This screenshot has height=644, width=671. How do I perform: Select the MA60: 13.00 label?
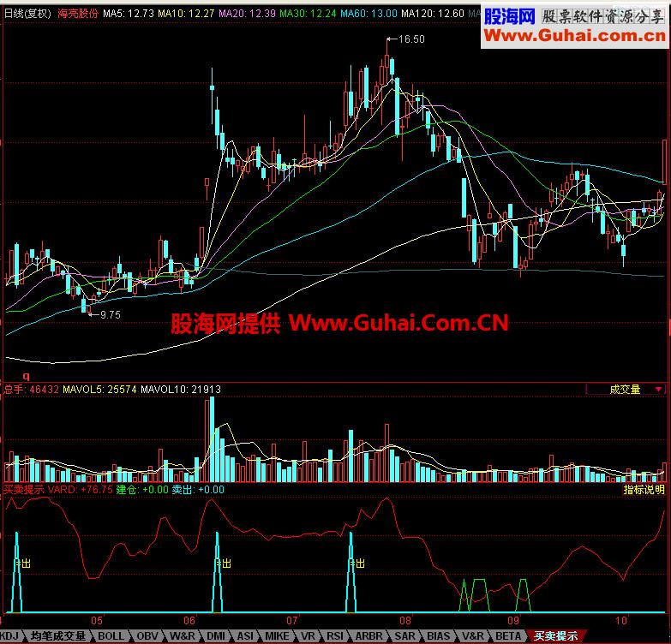point(368,14)
